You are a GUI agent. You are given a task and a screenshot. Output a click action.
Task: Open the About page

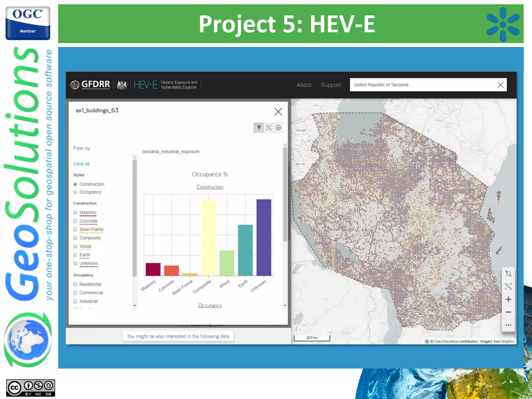tap(304, 85)
